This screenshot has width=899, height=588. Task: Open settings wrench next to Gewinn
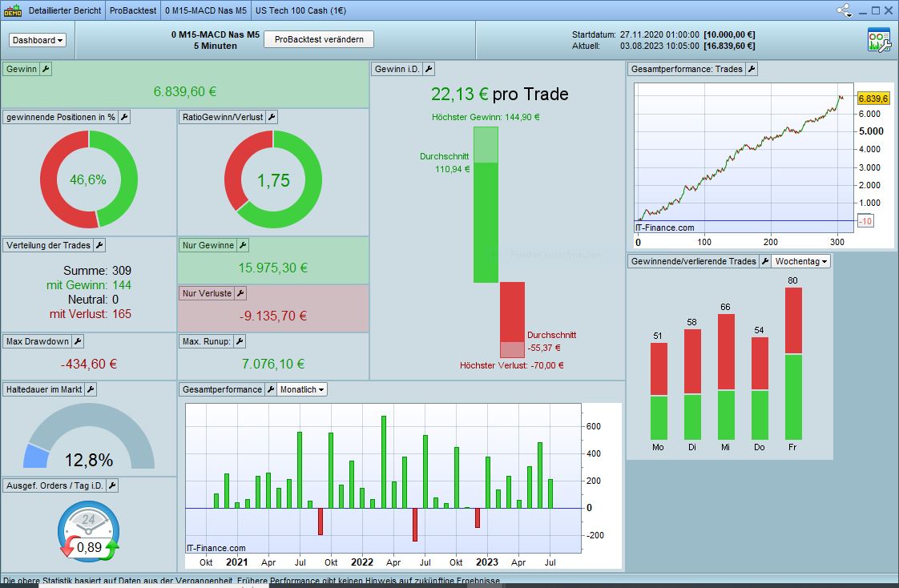pos(46,70)
